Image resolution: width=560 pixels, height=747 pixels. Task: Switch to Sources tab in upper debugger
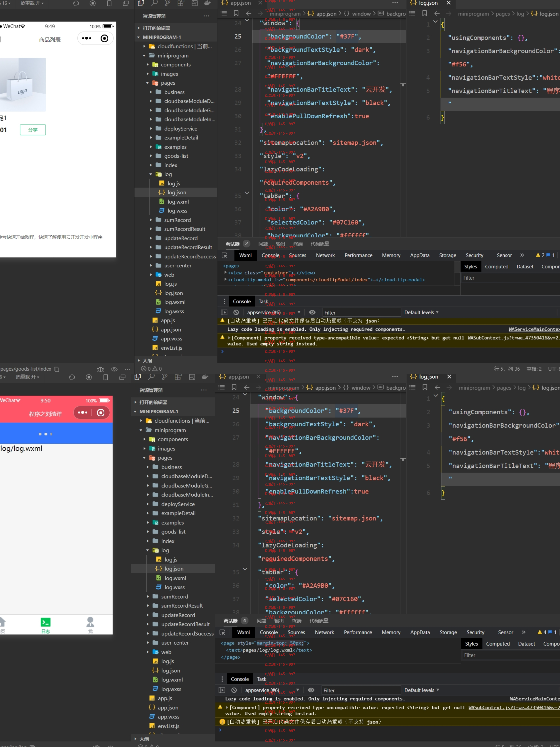pyautogui.click(x=297, y=255)
